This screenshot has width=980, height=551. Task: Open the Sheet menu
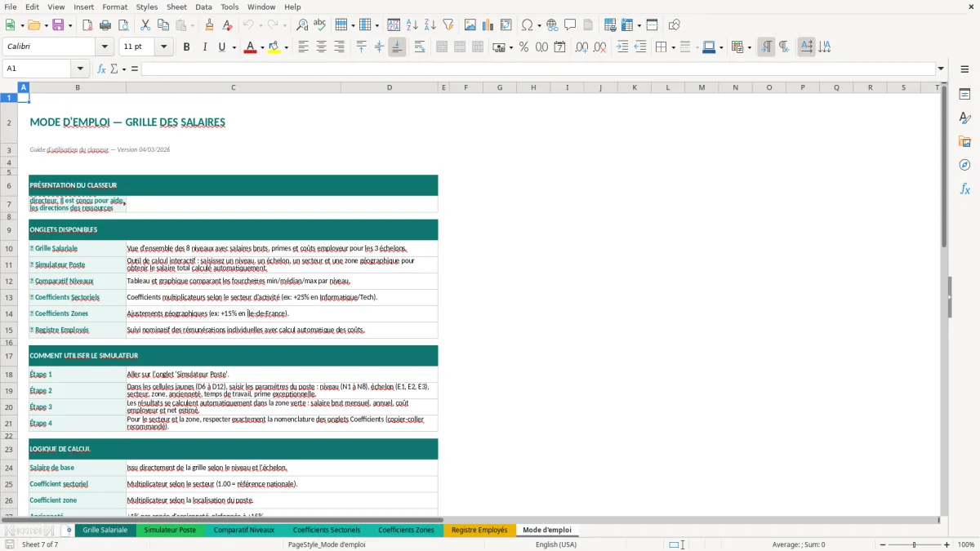coord(176,7)
